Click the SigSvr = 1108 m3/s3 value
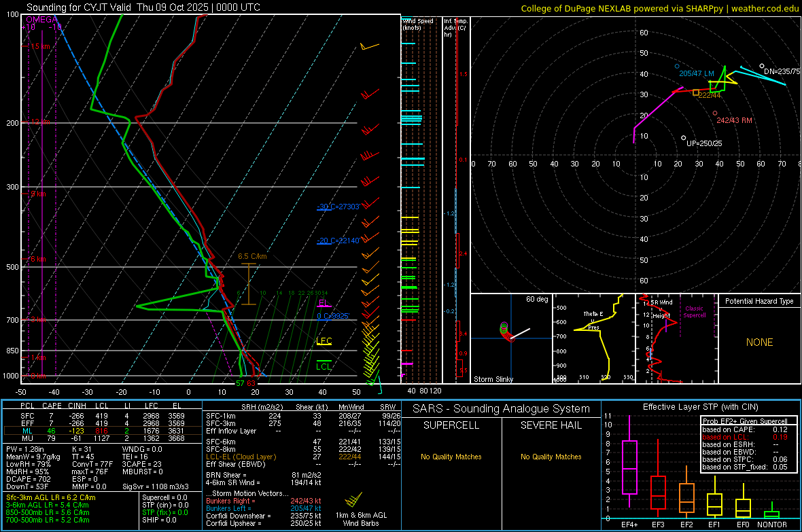The image size is (802, 532). click(x=155, y=486)
